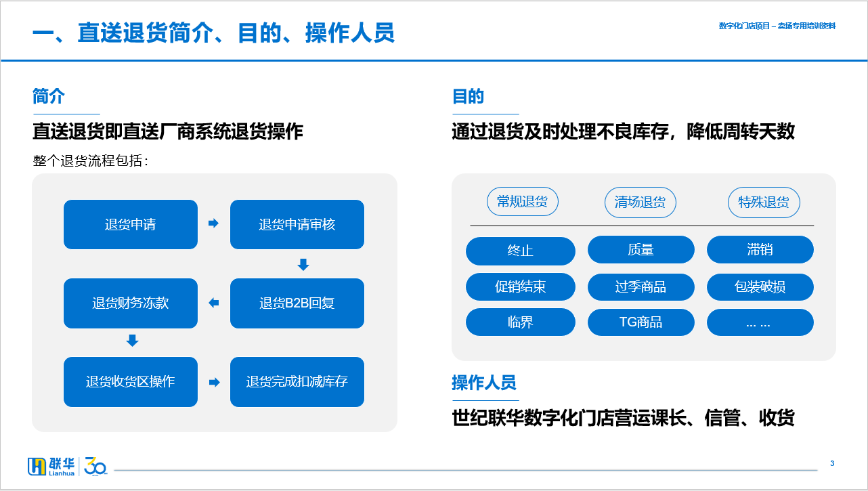This screenshot has height=491, width=868.
Task: Click the text 整个退货流程包括：
Action: click(x=91, y=161)
